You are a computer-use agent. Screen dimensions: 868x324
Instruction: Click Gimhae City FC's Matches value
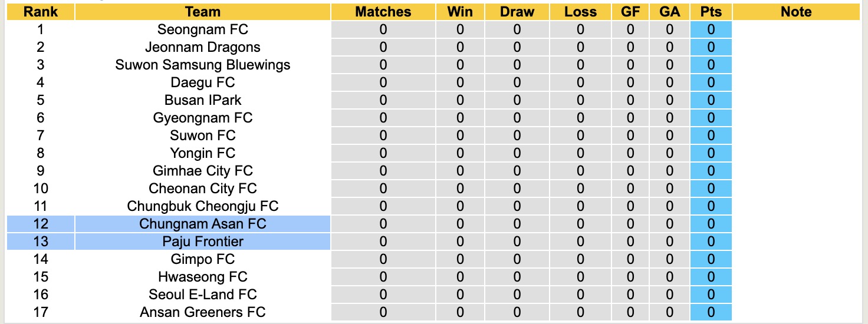click(x=383, y=171)
